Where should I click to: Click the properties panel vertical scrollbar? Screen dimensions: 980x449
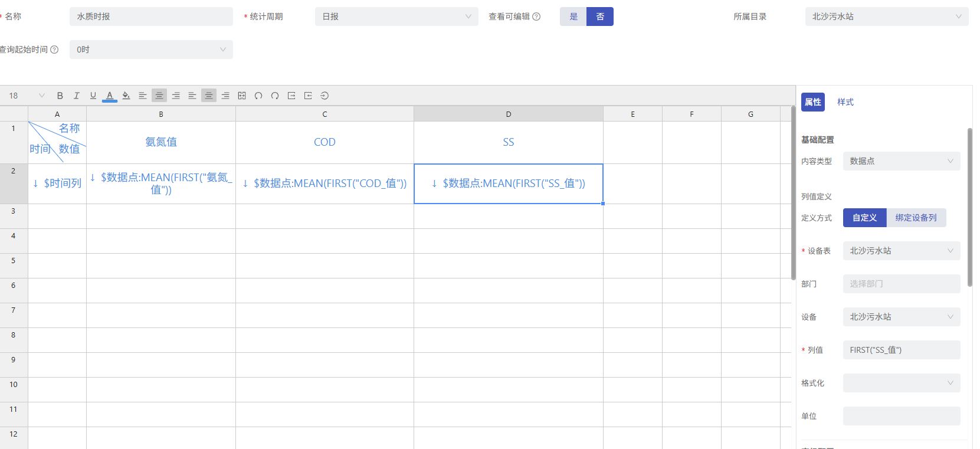(x=969, y=208)
